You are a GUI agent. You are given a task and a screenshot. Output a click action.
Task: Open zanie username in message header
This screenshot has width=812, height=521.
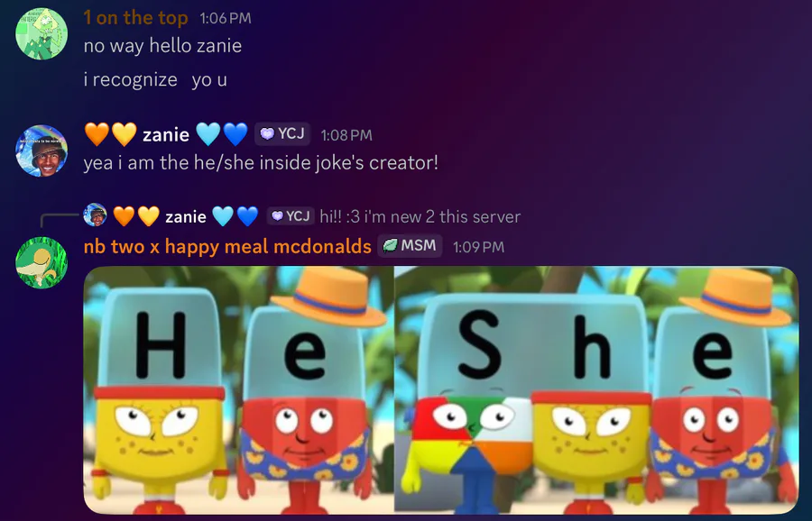point(166,134)
